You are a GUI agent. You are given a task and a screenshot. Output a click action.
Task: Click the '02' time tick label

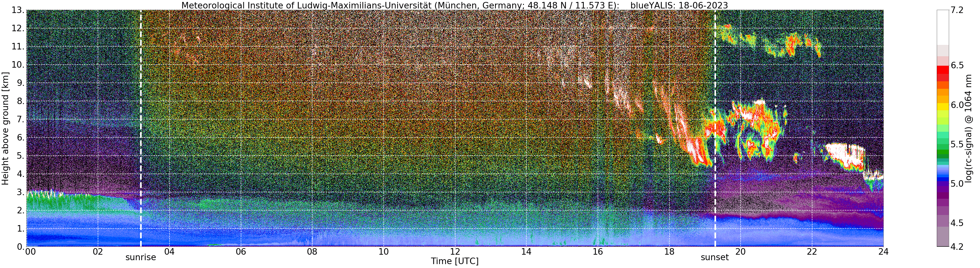(x=98, y=252)
